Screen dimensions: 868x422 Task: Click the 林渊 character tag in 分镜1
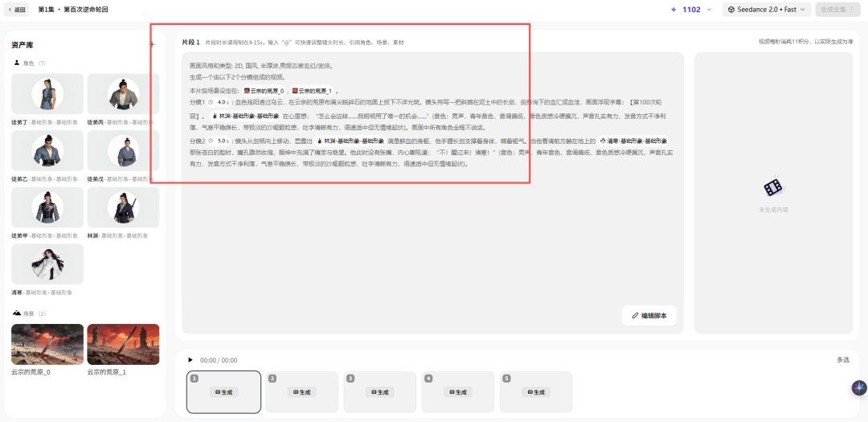[x=244, y=117]
